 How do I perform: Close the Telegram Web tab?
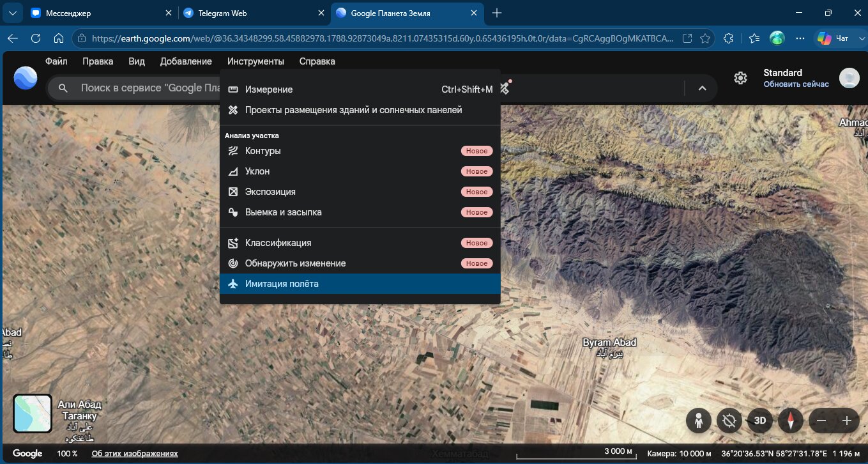pos(320,13)
